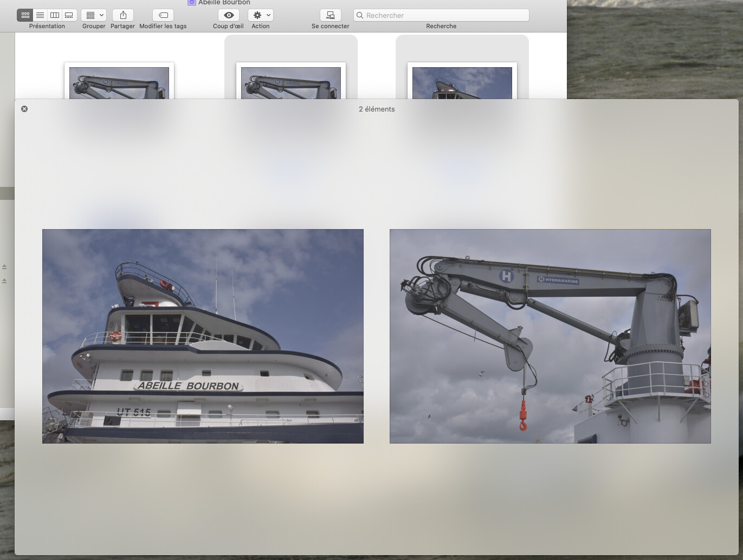Open the Action gear menu
Screen dimensions: 743x560
pos(260,15)
